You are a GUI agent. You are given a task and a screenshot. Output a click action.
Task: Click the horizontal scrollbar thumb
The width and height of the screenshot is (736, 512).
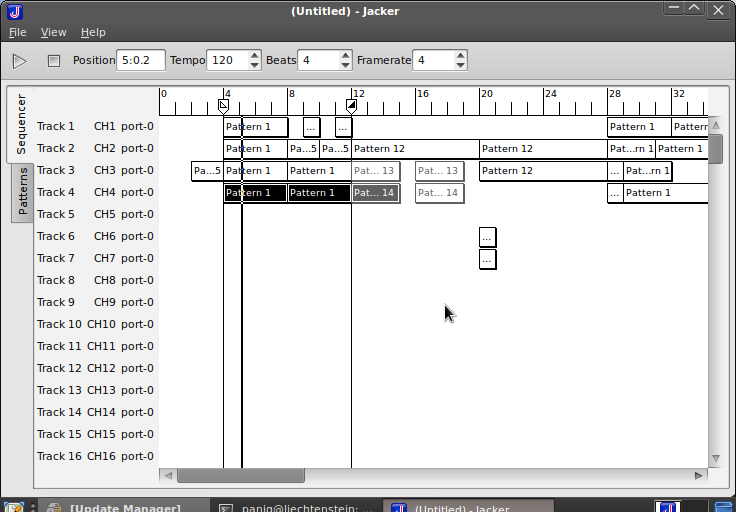(x=241, y=475)
